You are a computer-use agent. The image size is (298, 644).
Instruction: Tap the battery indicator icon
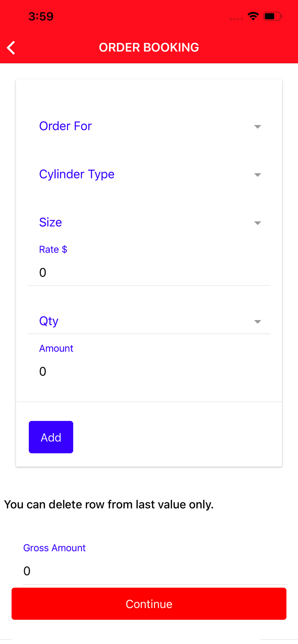[x=273, y=16]
